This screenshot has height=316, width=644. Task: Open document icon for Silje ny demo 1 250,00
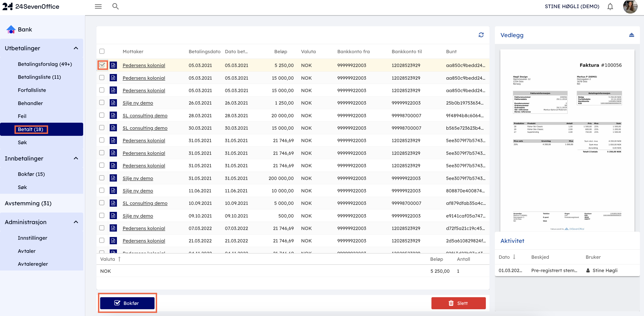[113, 103]
